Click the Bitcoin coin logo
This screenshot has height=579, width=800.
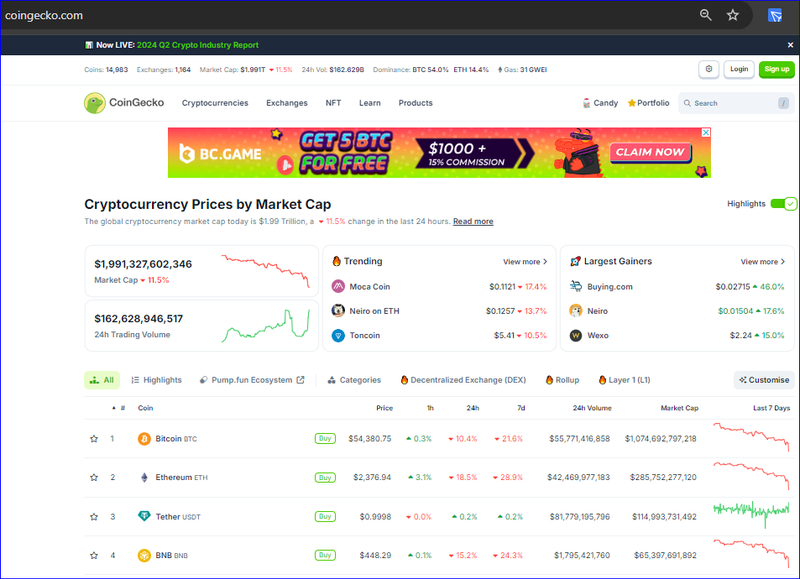pos(144,439)
